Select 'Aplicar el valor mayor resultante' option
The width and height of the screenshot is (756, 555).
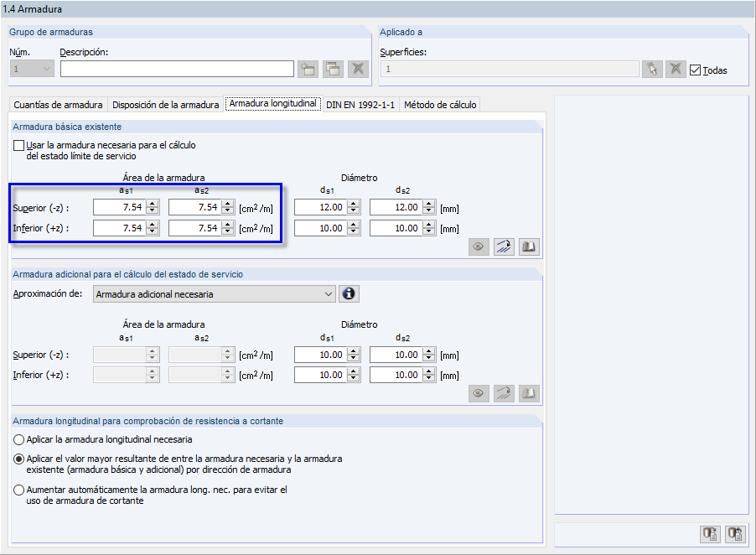[x=18, y=459]
